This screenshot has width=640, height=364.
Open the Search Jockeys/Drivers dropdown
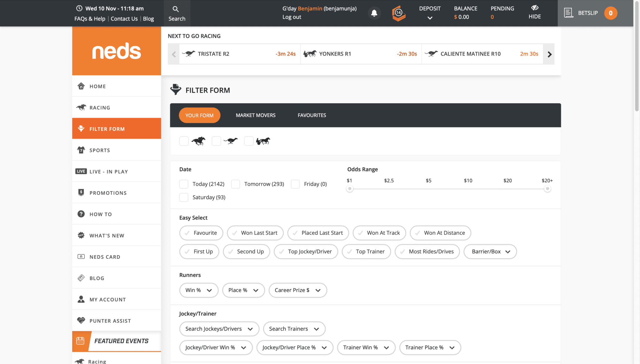[x=219, y=329]
